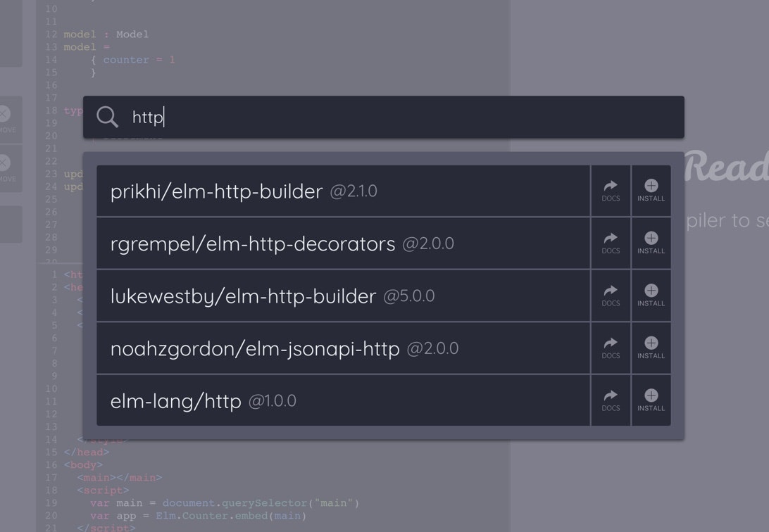The width and height of the screenshot is (769, 532).
Task: Open docs for lukewestby/elm-http-builder
Action: pos(611,296)
